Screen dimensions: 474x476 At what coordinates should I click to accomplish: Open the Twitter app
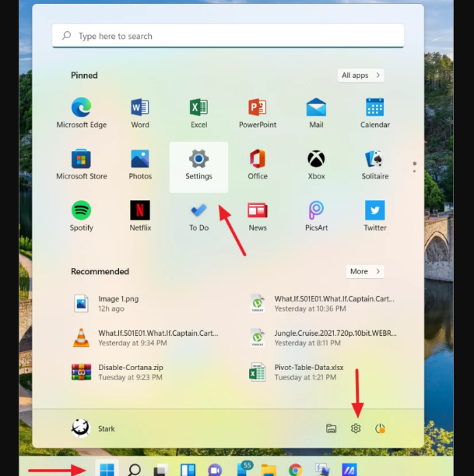375,216
